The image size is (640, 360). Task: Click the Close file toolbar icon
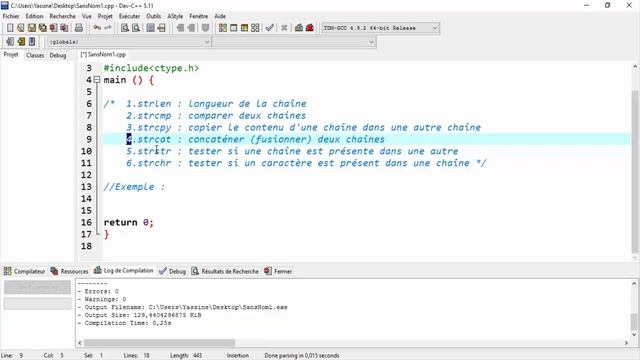(x=53, y=28)
